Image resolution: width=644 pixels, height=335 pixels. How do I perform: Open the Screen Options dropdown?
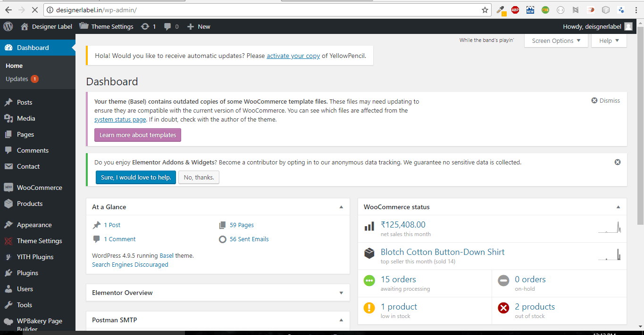556,41
